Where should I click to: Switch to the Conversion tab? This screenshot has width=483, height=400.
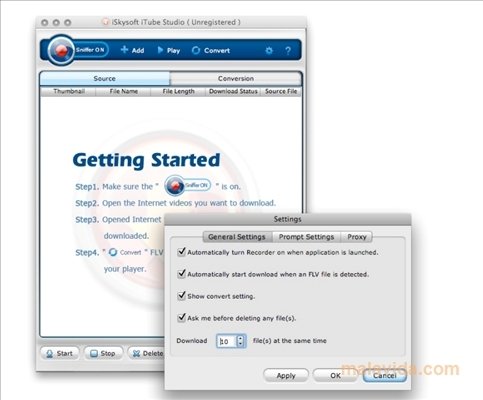236,79
